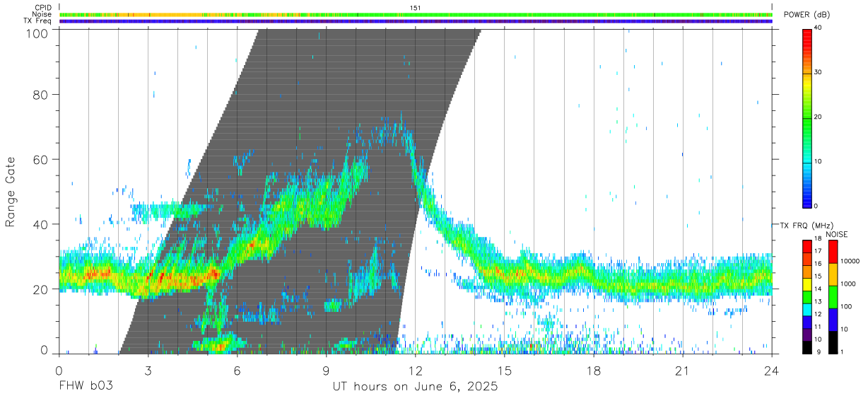Click the 'NOISE' legend title
The width and height of the screenshot is (868, 401).
[837, 234]
